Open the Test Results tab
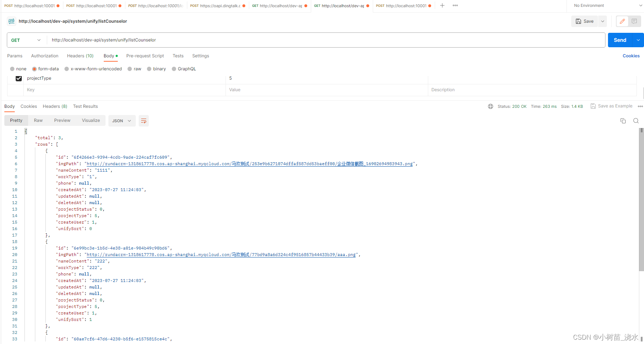The width and height of the screenshot is (644, 344). pos(85,106)
